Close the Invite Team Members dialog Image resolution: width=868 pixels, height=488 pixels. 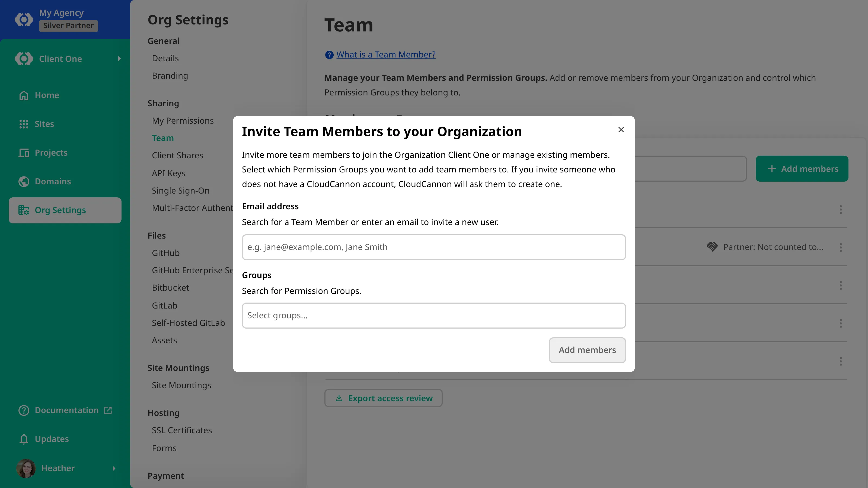coord(621,130)
